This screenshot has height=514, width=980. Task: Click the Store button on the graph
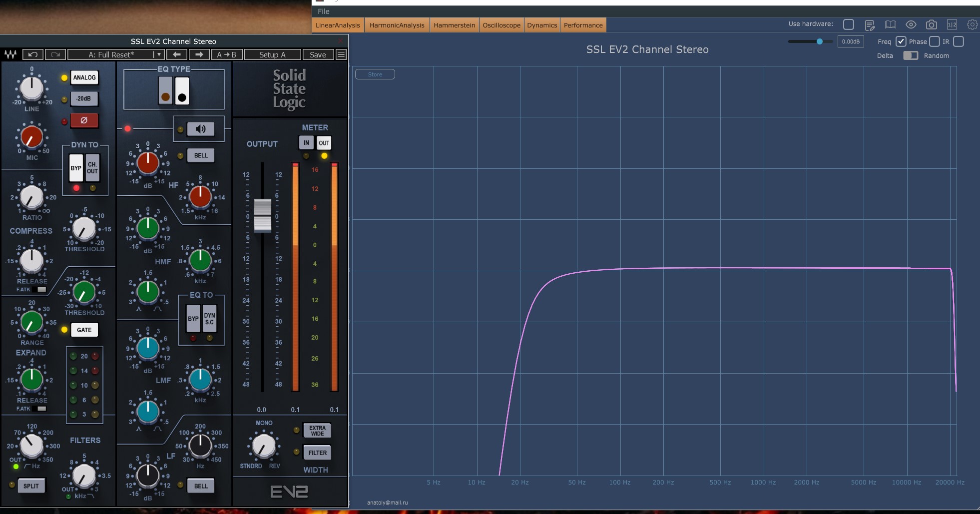pyautogui.click(x=375, y=74)
